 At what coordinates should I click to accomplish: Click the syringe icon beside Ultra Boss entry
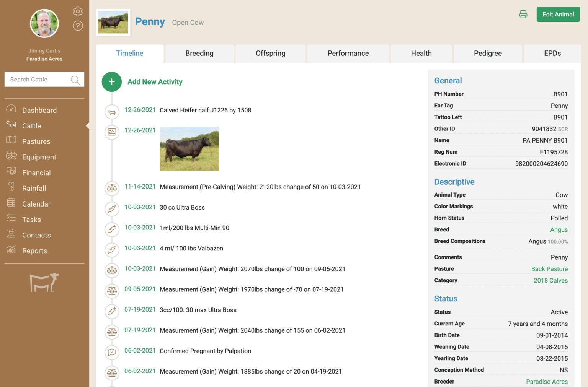click(x=112, y=209)
